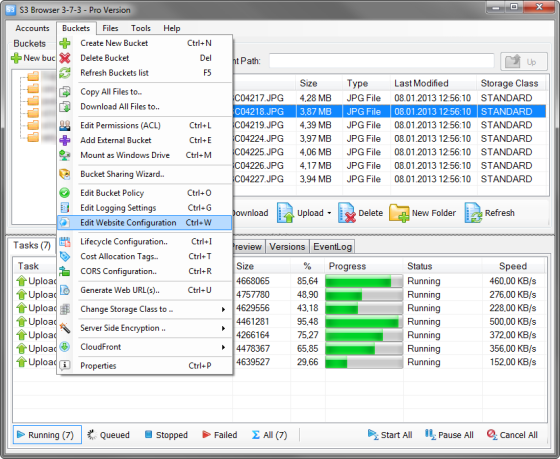Click the red X icon beside Delete Bucket

click(x=65, y=58)
